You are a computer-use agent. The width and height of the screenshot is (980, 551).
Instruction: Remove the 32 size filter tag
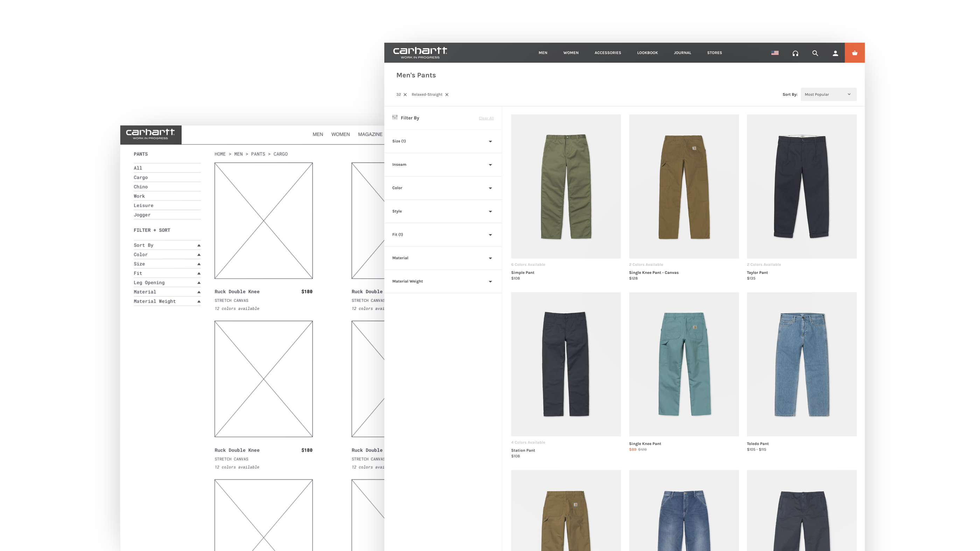pyautogui.click(x=405, y=95)
